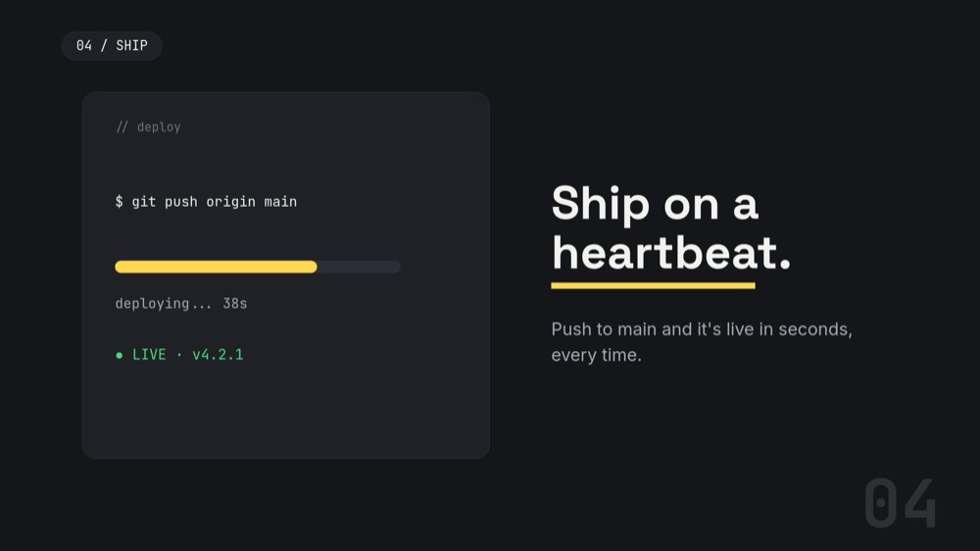Open the v4.2.1 version tag
This screenshot has width=980, height=551.
click(x=218, y=355)
